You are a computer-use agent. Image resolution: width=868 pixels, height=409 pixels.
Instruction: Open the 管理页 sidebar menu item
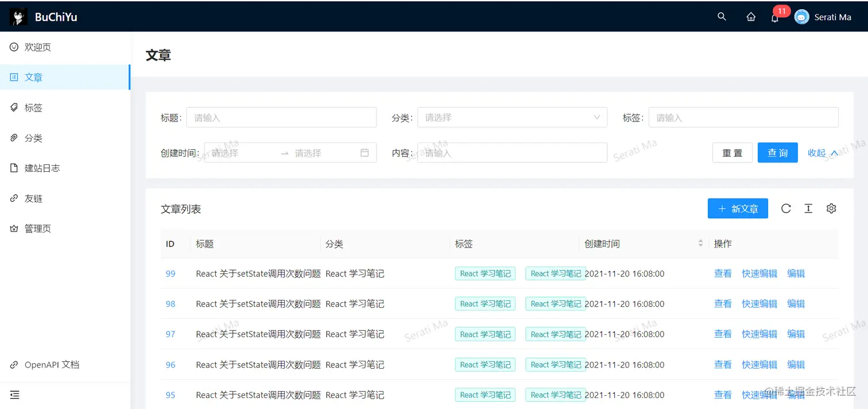click(65, 229)
